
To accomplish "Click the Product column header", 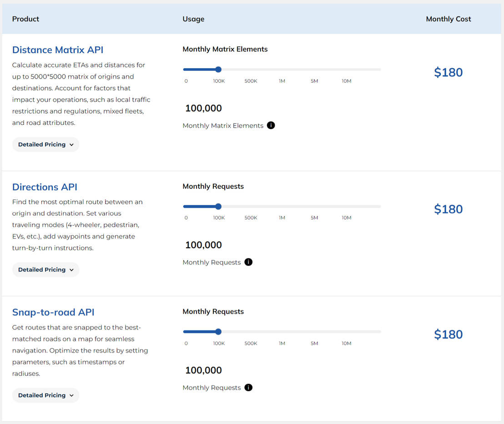I will pyautogui.click(x=25, y=19).
